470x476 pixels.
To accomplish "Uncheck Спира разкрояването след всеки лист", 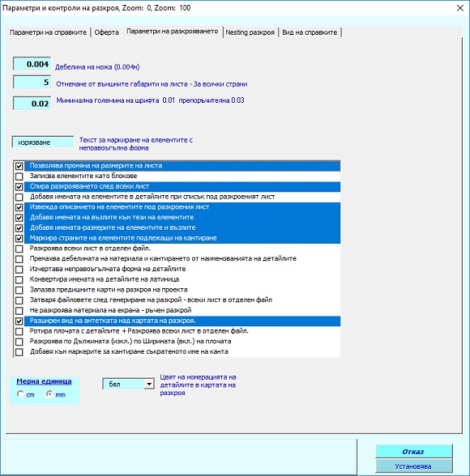I will [x=19, y=187].
